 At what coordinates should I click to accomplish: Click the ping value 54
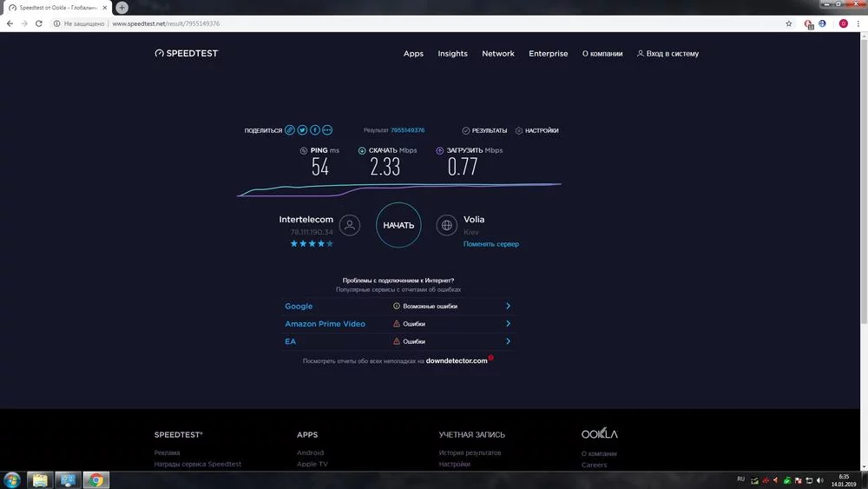click(x=320, y=167)
